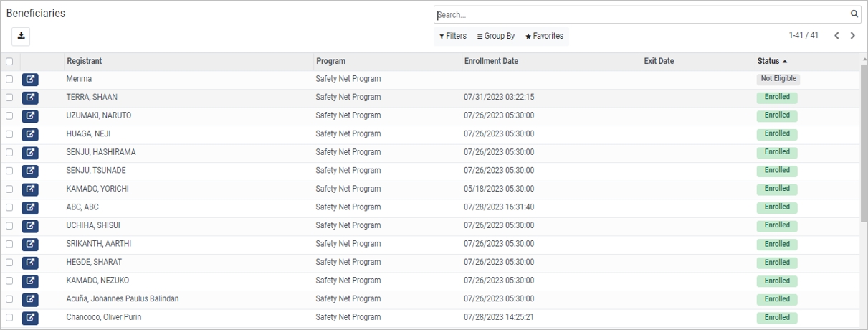Viewport: 868px width, 330px height.
Task: Open record icon for UZUMAKI, NARUTO
Action: pyautogui.click(x=30, y=115)
